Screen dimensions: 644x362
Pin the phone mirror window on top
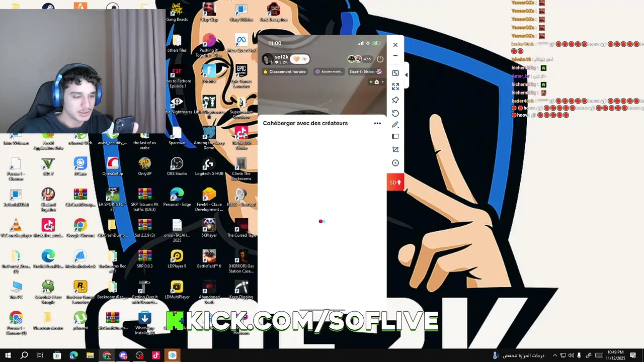click(395, 100)
